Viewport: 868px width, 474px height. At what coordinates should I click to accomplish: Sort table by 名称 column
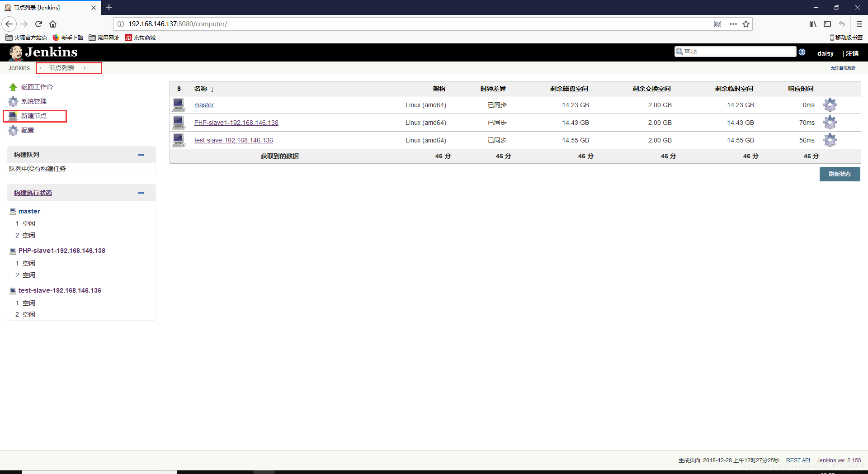201,89
